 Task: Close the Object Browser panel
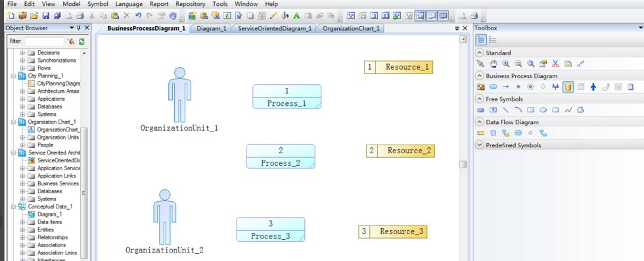87,28
